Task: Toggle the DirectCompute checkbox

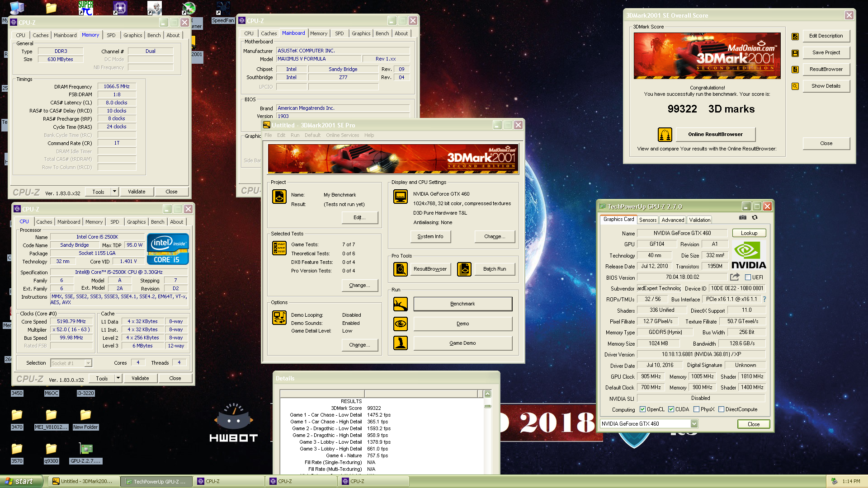Action: [721, 409]
